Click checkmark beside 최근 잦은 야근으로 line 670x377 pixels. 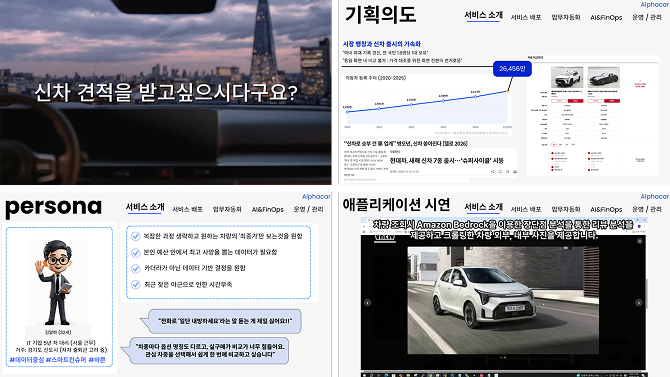(135, 285)
